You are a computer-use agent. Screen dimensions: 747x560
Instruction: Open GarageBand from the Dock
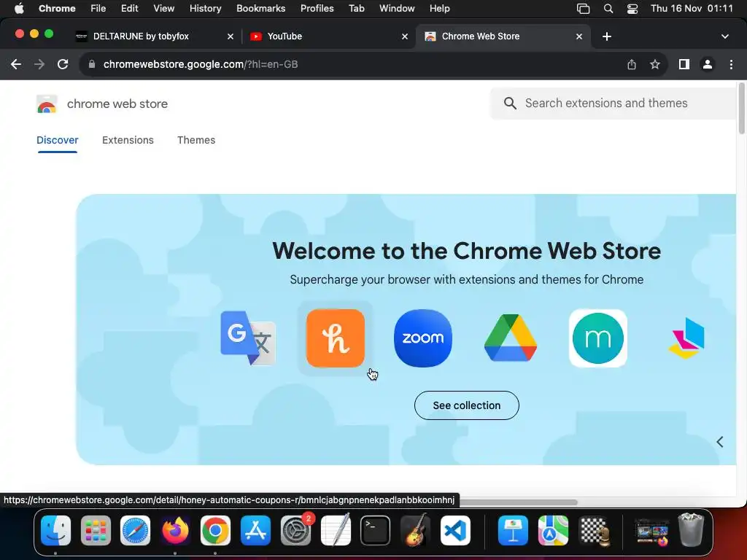tap(415, 531)
